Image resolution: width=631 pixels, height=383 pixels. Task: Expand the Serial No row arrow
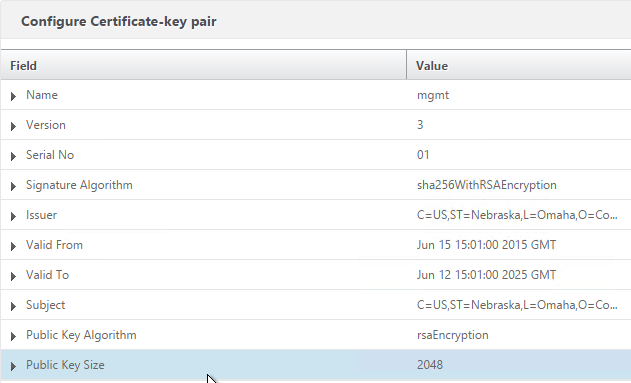(x=13, y=156)
